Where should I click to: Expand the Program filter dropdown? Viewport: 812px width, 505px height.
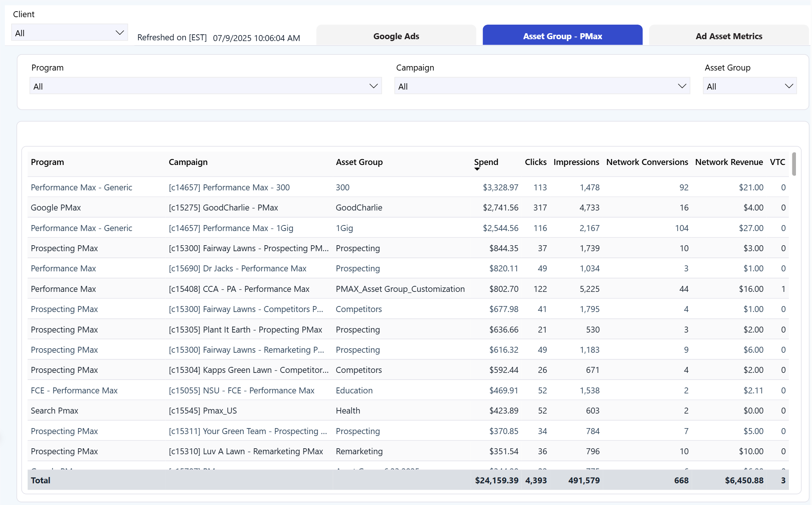pyautogui.click(x=373, y=86)
